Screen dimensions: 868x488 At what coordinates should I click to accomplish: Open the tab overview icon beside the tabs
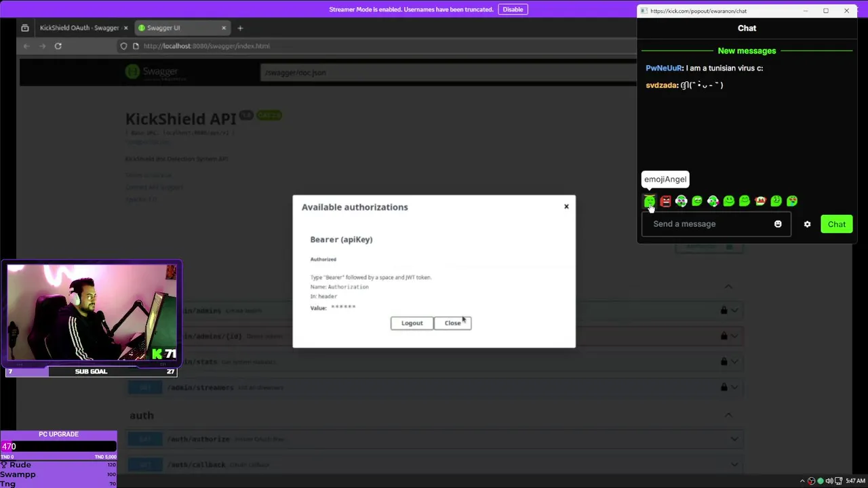[x=25, y=28]
